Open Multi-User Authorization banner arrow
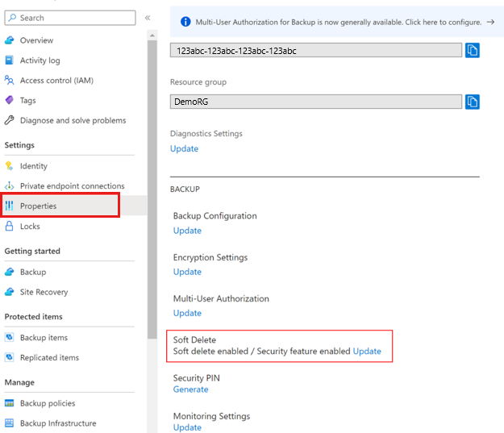Viewport: 504px width, 433px height. tap(490, 23)
